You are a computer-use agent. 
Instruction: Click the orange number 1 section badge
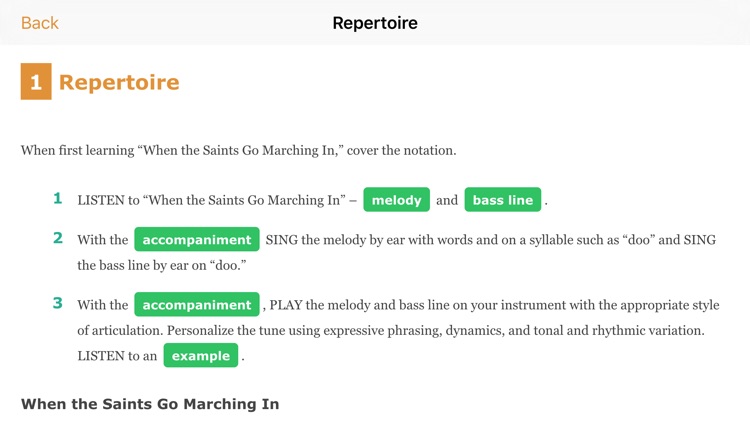[x=36, y=81]
